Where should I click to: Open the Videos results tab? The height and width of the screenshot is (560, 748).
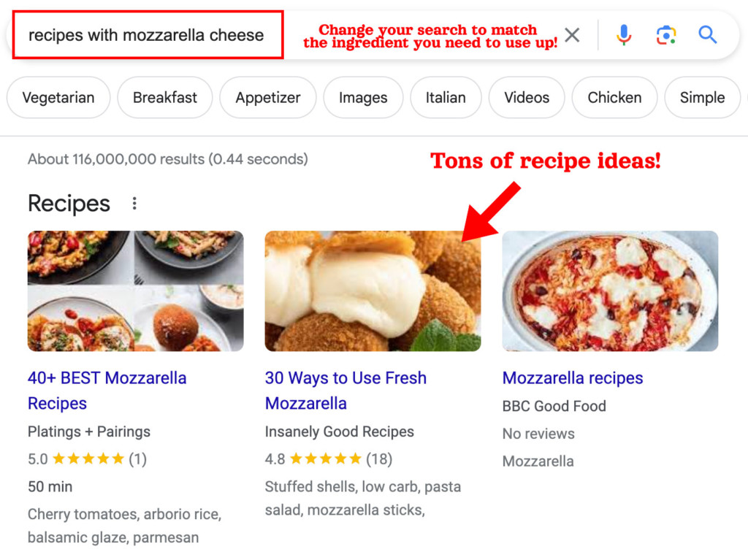coord(527,97)
